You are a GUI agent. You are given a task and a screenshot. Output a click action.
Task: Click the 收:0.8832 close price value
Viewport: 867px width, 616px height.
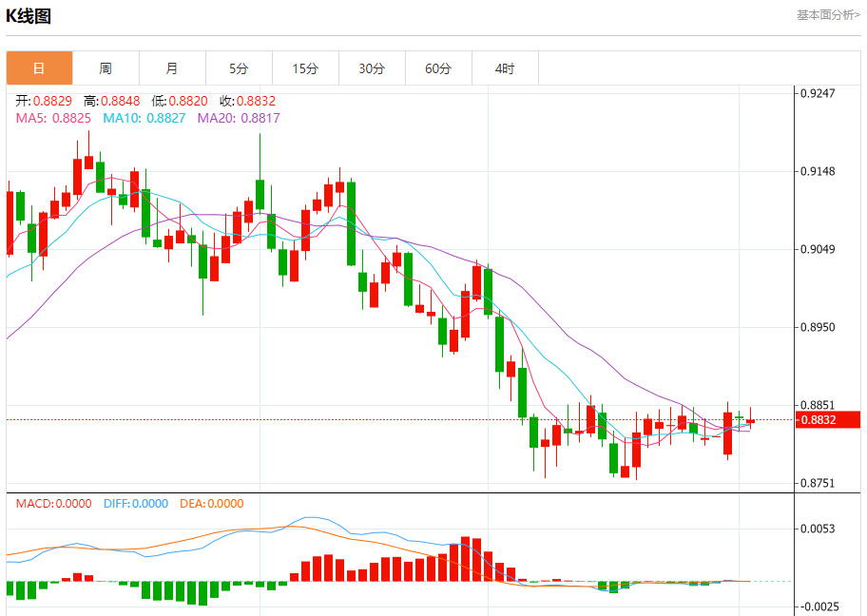coord(248,101)
